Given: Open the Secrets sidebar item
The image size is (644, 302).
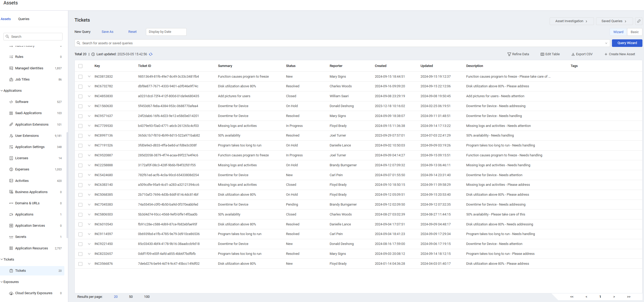Looking at the screenshot, I should [x=21, y=237].
